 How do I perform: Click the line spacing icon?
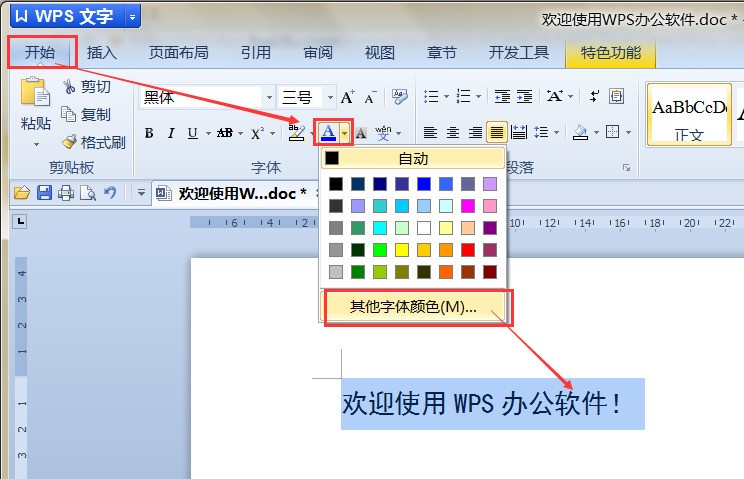541,132
